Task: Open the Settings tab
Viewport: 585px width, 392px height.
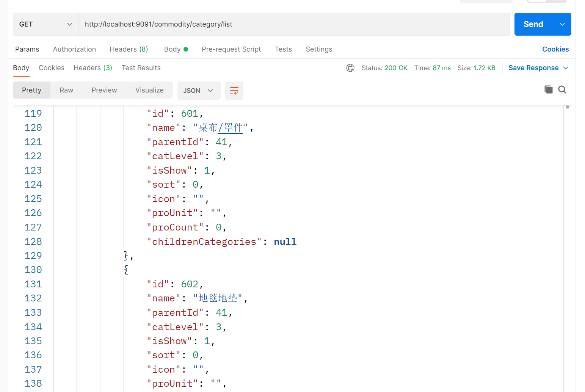Action: 319,49
